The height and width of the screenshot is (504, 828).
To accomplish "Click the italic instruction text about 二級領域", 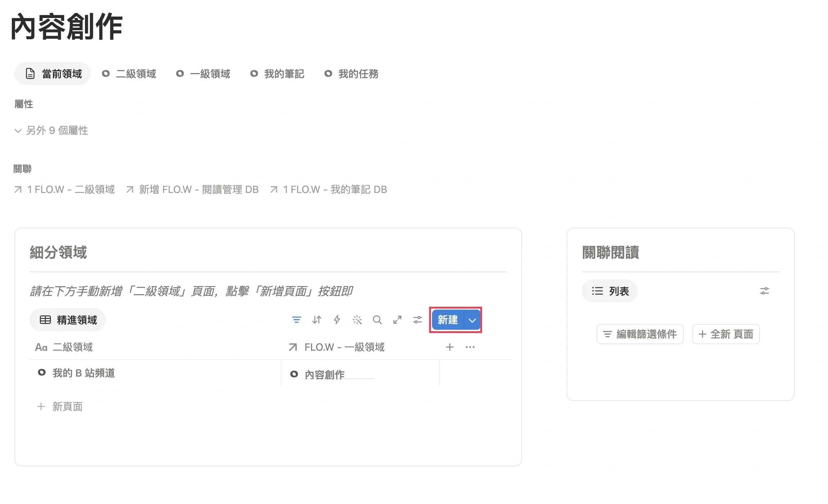I will tap(191, 291).
